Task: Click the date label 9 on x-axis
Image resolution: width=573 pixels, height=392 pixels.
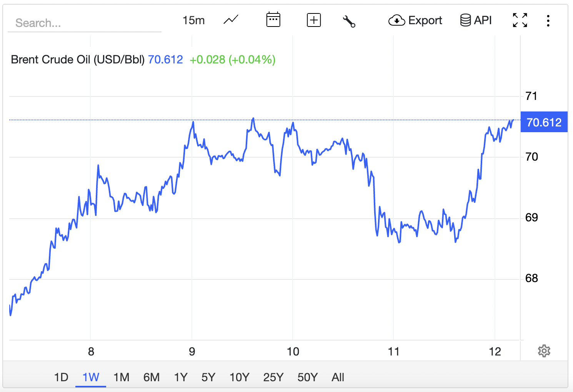Action: (192, 352)
